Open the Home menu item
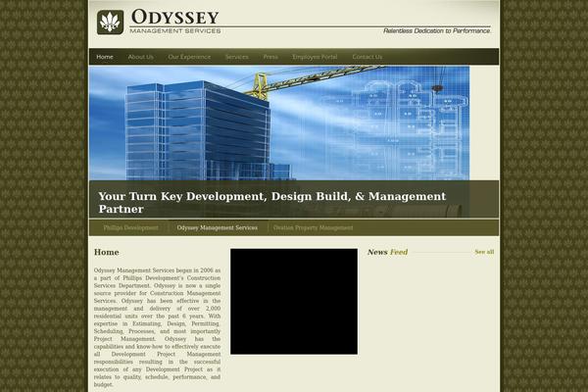The height and width of the screenshot is (392, 588). [105, 57]
